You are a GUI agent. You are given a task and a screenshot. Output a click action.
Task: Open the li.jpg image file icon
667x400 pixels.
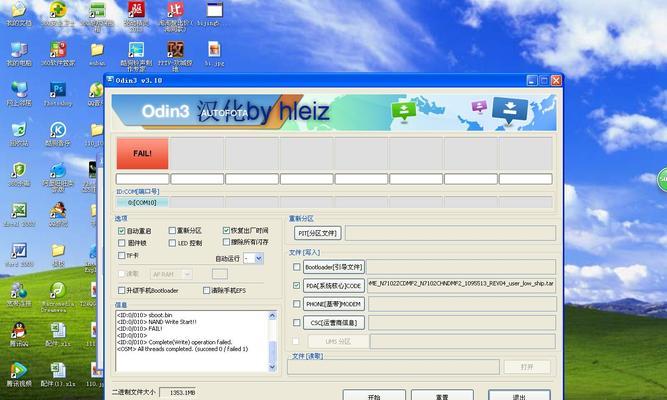pos(214,50)
